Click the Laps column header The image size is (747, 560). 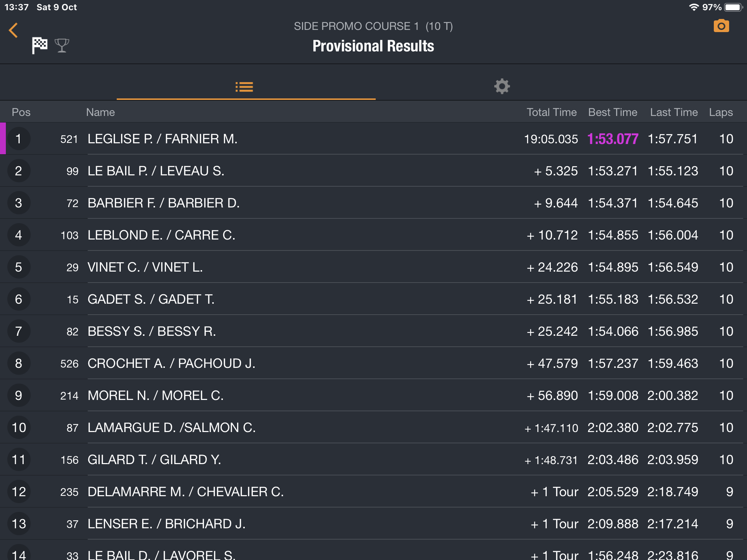pos(720,112)
